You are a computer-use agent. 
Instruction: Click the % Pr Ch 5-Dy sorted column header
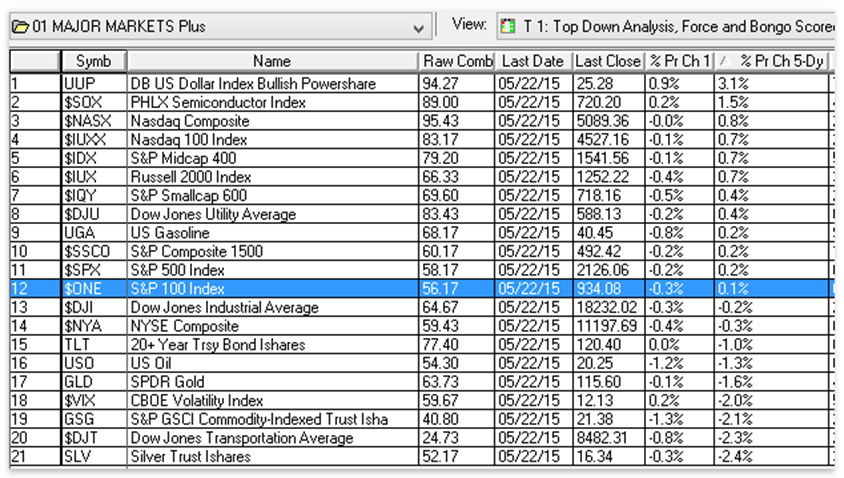[x=771, y=61]
